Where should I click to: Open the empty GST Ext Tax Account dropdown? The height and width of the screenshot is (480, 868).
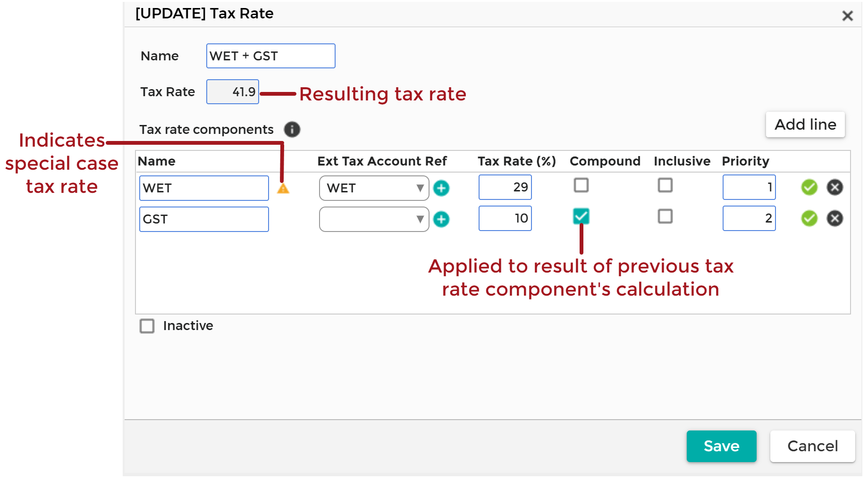pyautogui.click(x=374, y=219)
